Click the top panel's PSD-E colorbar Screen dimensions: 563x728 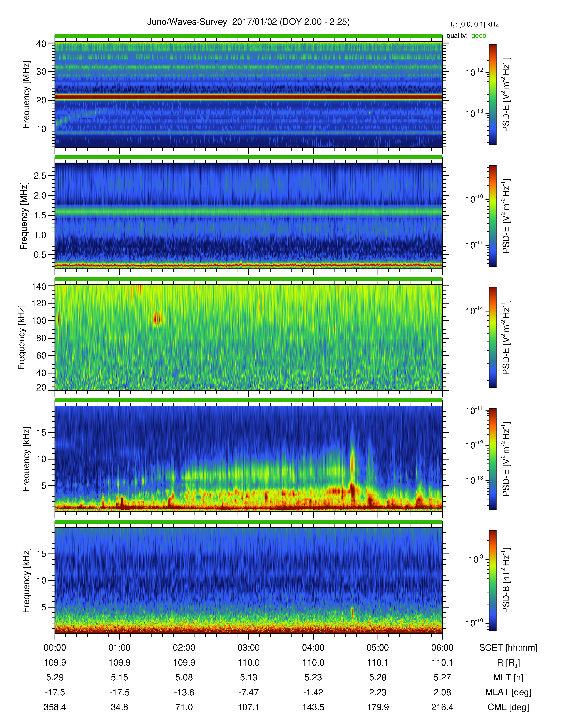[492, 94]
